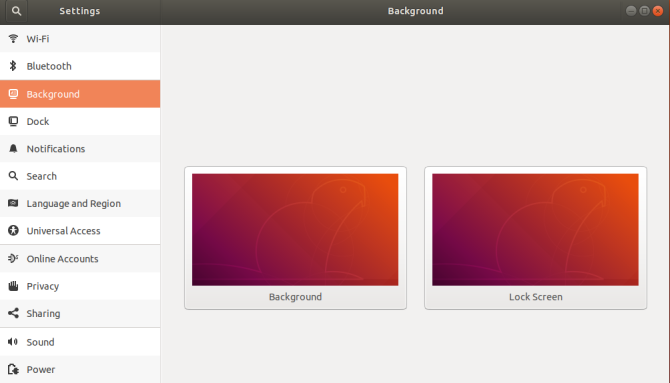This screenshot has height=383, width=670.
Task: Click the Wi-Fi signal icon in sidebar
Action: (13, 38)
